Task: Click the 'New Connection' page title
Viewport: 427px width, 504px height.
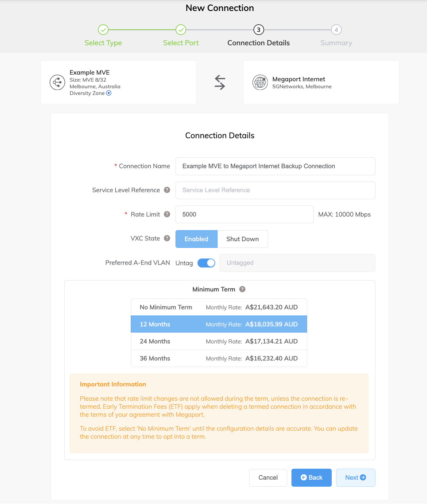Action: click(220, 8)
